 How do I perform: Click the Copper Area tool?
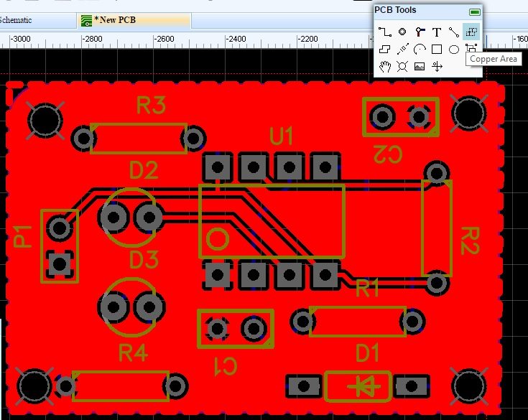(x=471, y=32)
